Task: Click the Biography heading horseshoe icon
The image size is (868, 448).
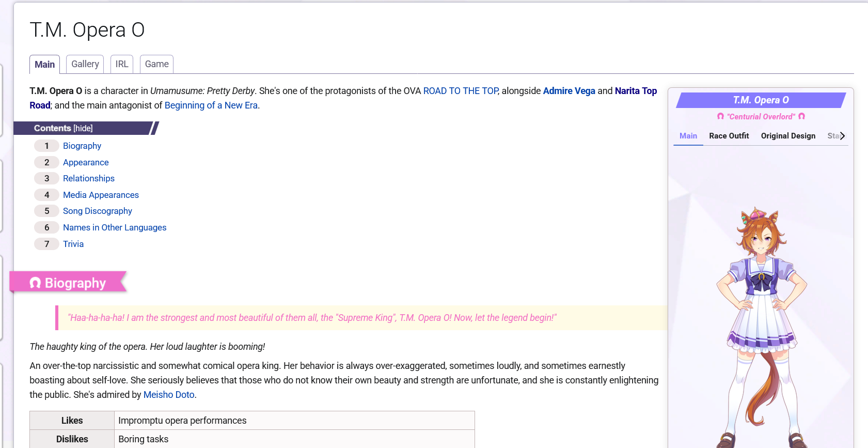Action: 35,283
